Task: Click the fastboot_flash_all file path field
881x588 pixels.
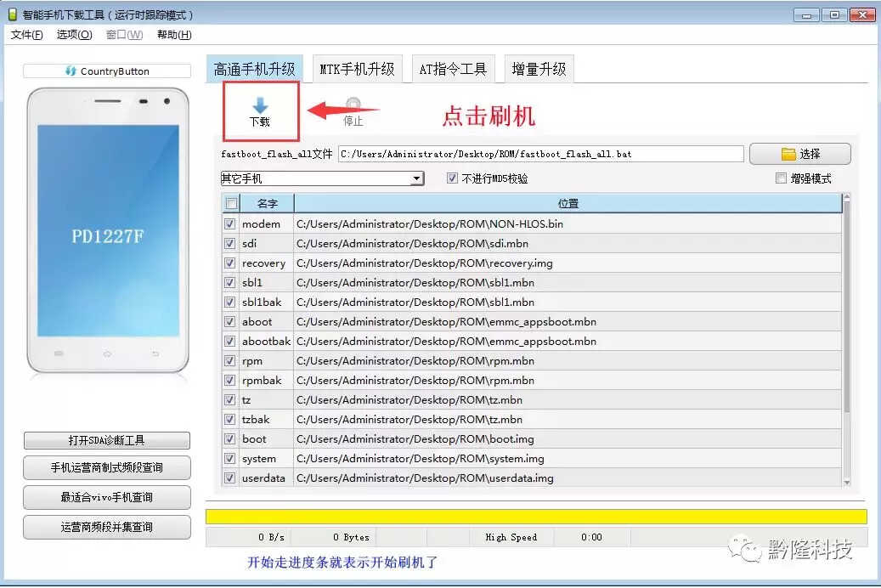Action: [541, 154]
